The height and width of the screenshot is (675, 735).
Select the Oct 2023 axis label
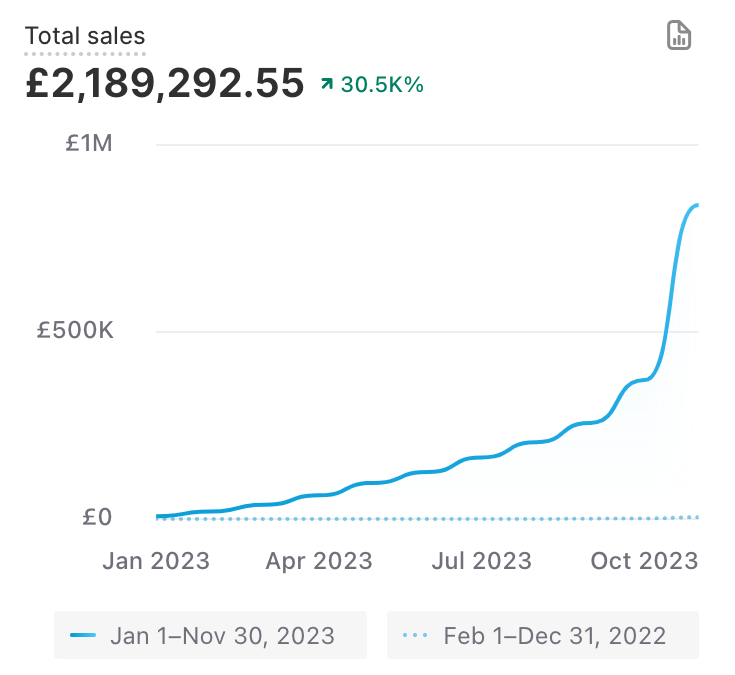pyautogui.click(x=644, y=560)
